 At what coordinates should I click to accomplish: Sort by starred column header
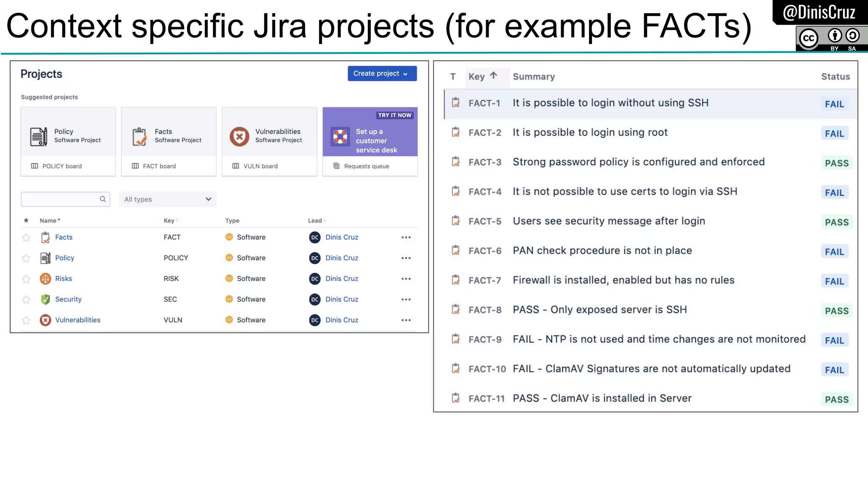26,220
